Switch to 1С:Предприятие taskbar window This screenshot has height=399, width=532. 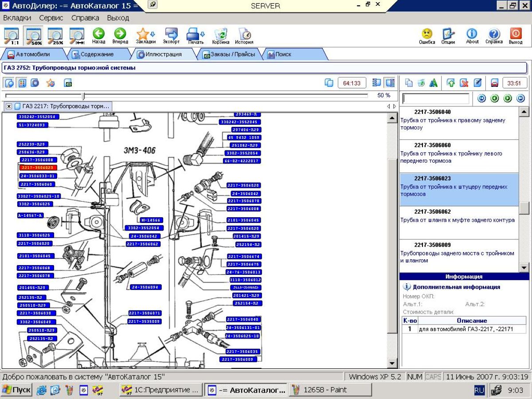(161, 390)
